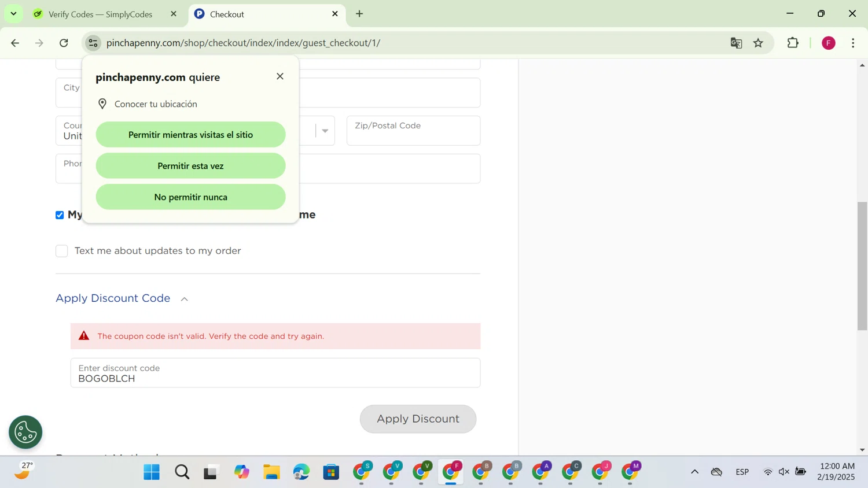This screenshot has width=868, height=488.
Task: Select the Checkout tab
Action: (x=266, y=14)
